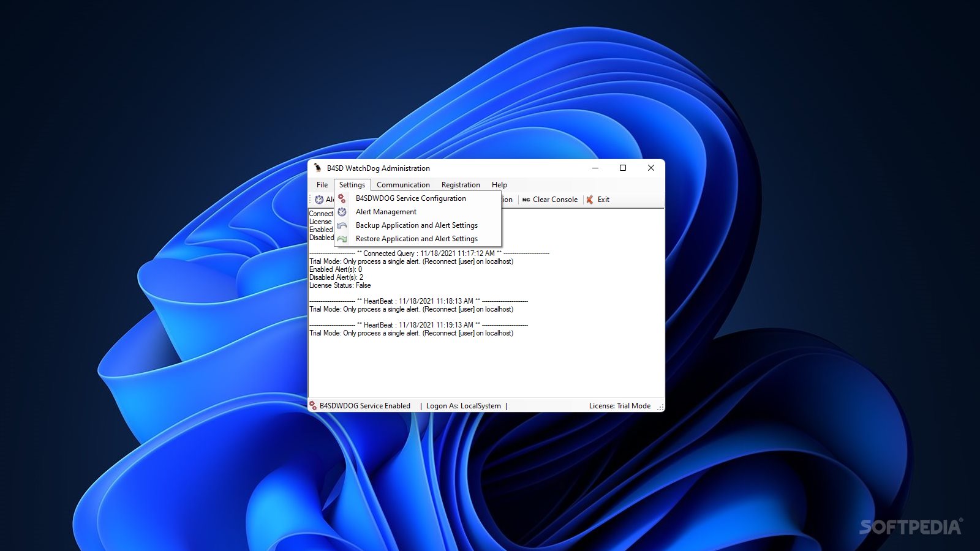Close the open Settings menu tab
This screenshot has width=980, height=551.
pos(352,185)
